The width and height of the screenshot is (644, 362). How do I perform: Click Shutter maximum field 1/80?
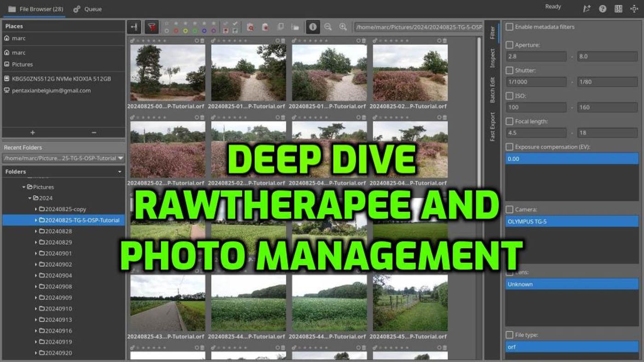click(x=608, y=82)
